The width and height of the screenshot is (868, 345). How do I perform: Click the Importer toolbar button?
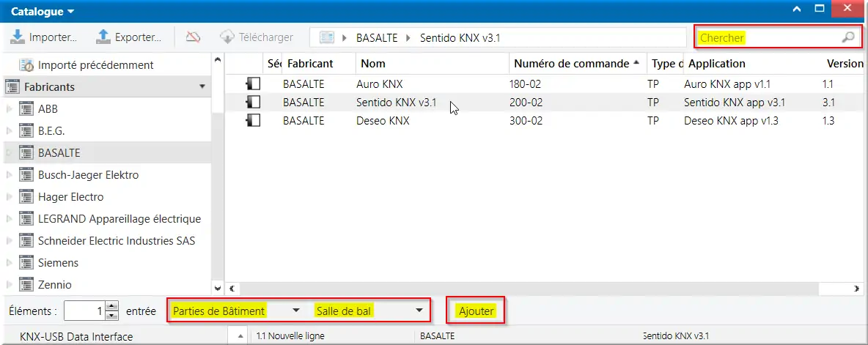point(44,37)
